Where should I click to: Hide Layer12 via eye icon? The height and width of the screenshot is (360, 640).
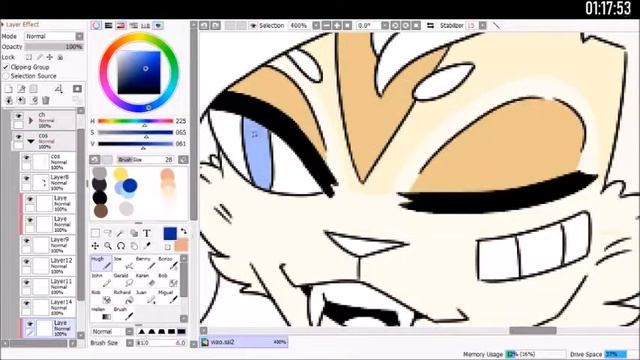click(x=27, y=261)
